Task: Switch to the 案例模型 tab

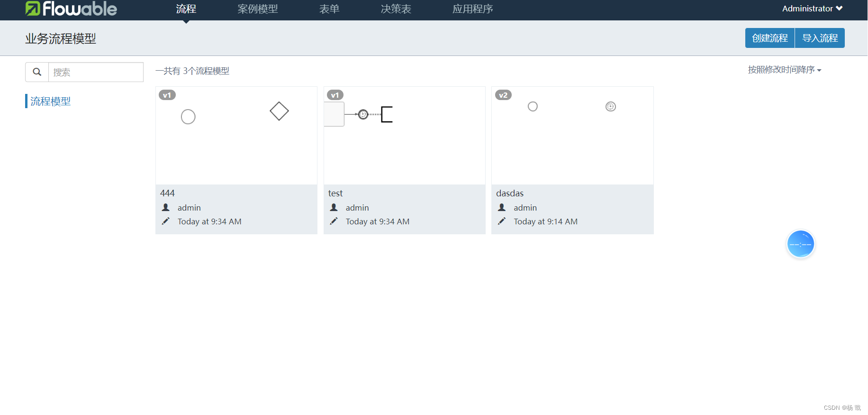Action: coord(258,9)
